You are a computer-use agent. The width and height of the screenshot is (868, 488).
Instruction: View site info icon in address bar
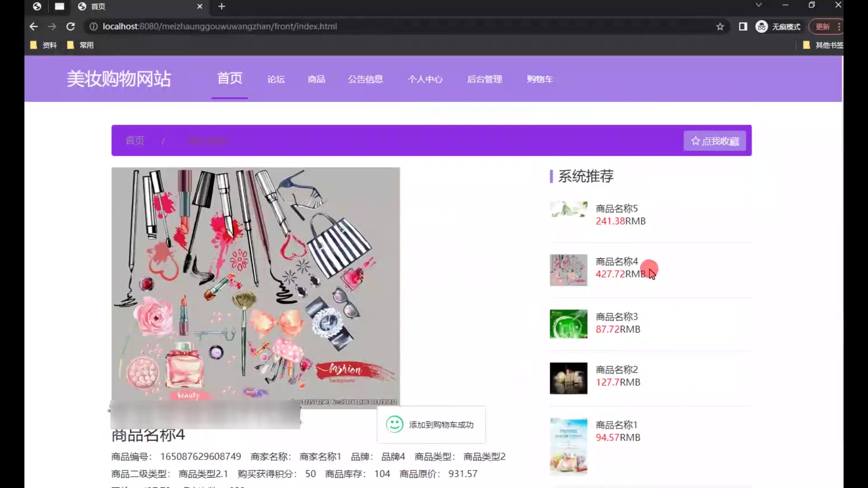coord(94,27)
